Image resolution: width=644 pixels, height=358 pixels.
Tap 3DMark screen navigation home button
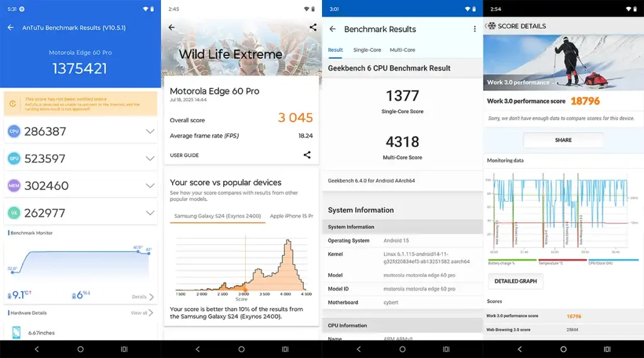(x=241, y=349)
